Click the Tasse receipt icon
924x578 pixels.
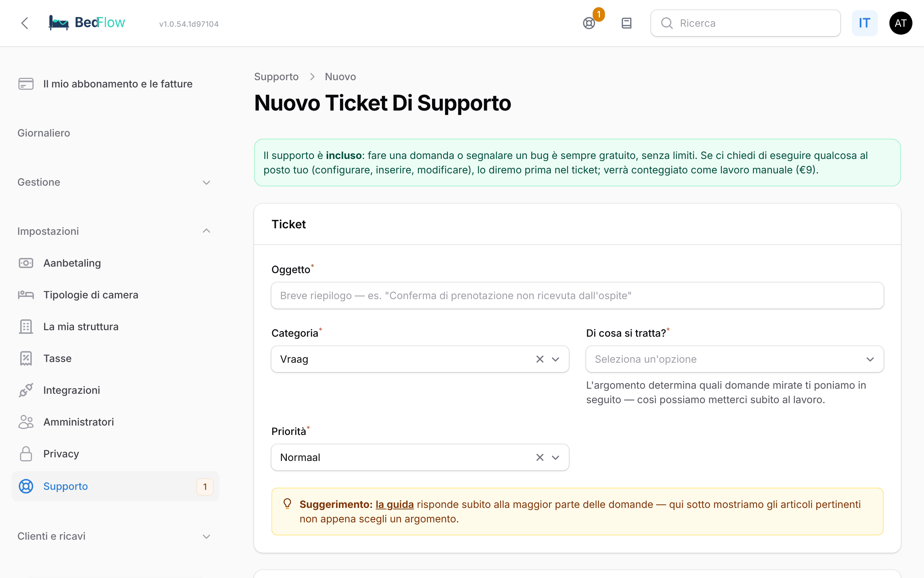[26, 358]
